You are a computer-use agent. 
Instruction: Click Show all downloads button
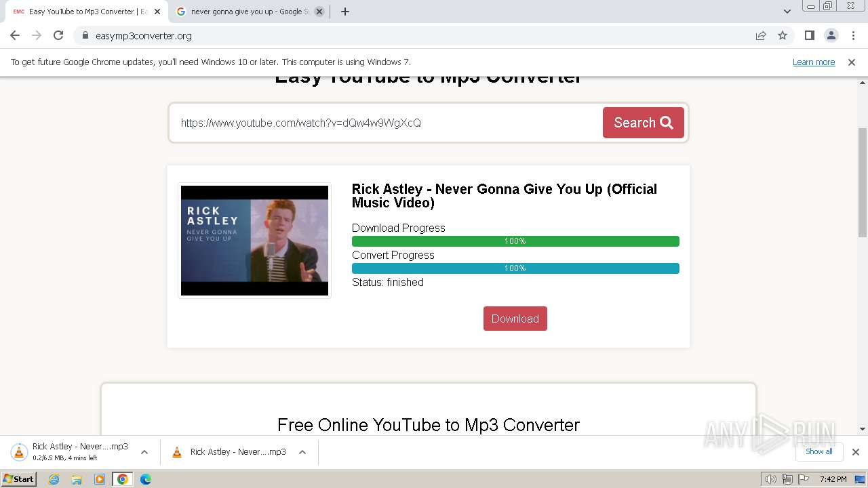(819, 451)
